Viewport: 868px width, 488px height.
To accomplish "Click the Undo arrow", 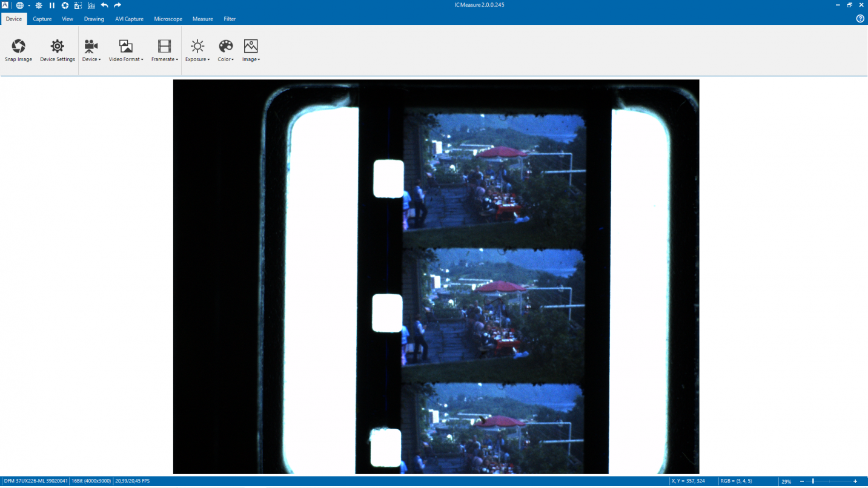I will coord(104,5).
